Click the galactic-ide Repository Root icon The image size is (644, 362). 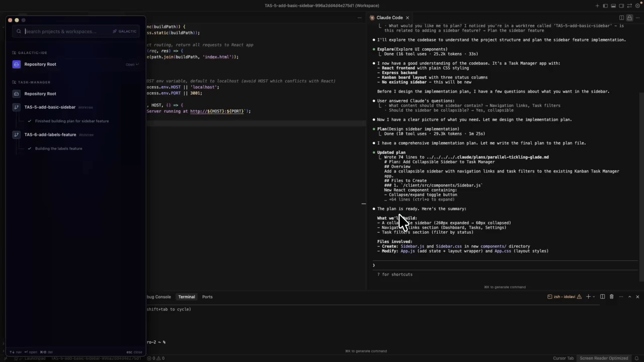pyautogui.click(x=17, y=64)
